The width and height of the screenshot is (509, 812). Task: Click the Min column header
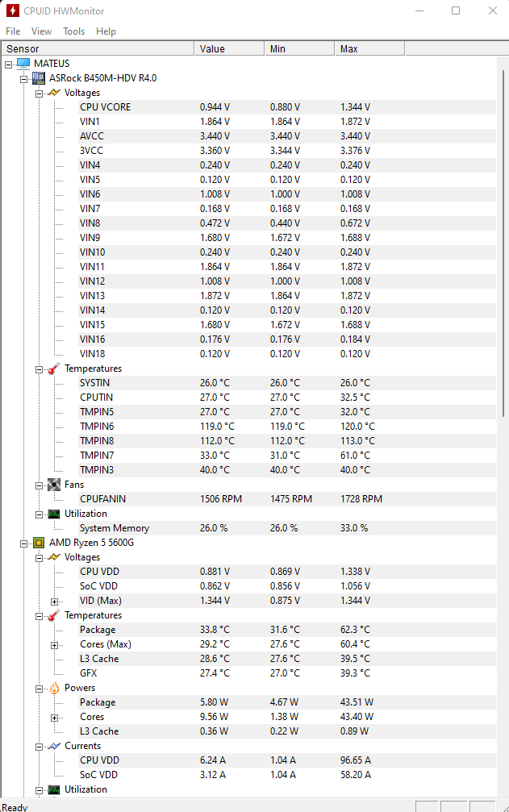click(299, 48)
